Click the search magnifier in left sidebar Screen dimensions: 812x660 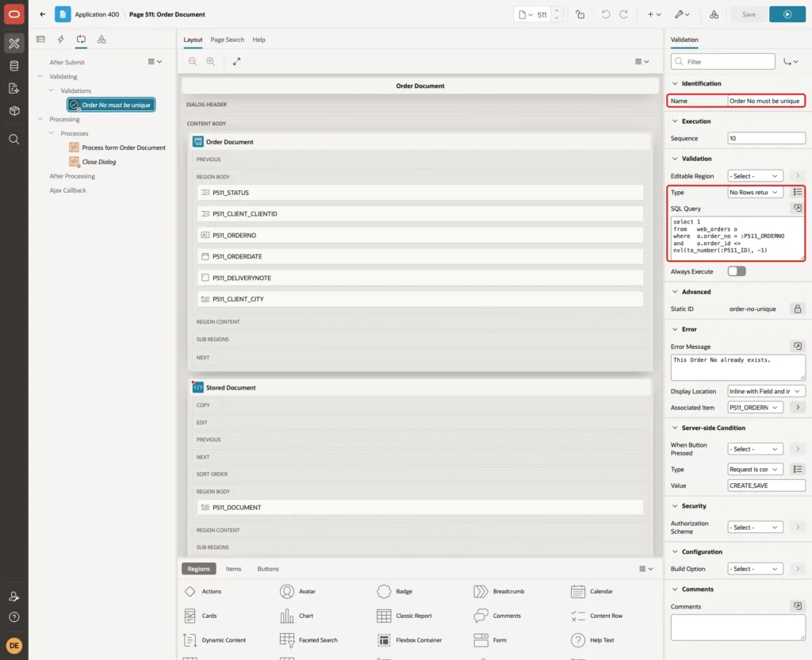point(14,140)
